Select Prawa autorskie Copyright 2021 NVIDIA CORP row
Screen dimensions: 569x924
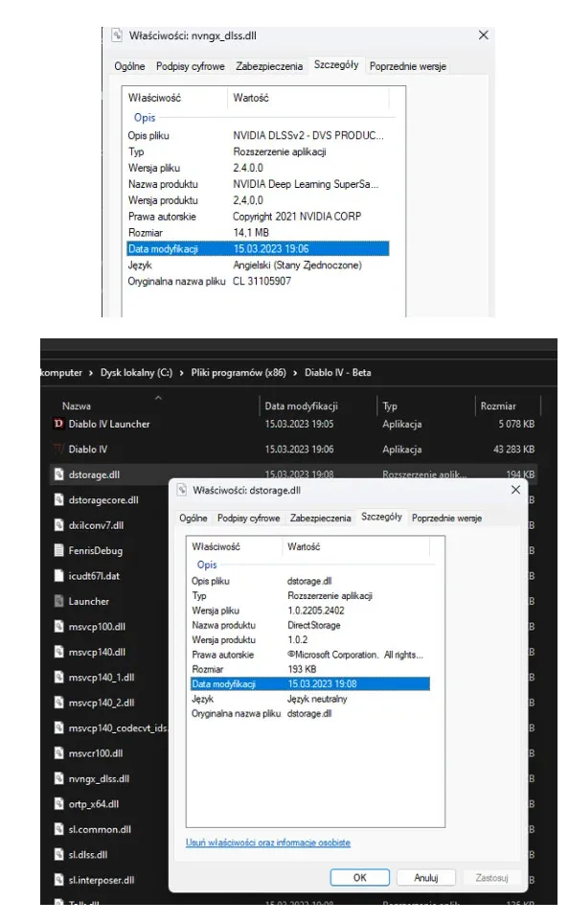point(258,217)
